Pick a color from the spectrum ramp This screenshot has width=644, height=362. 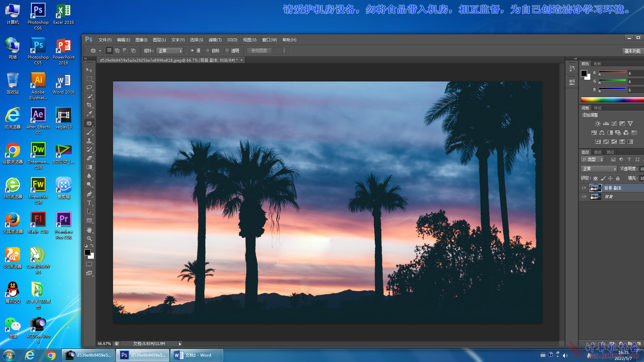click(612, 100)
